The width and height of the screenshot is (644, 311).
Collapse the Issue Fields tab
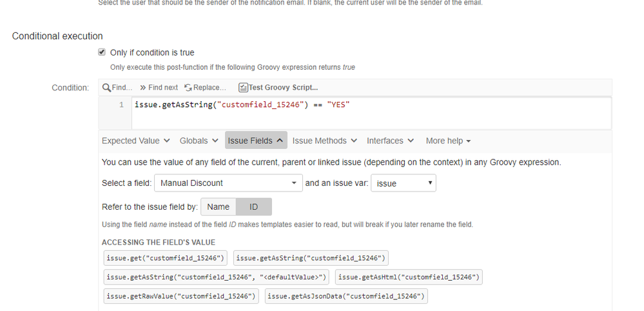[256, 141]
